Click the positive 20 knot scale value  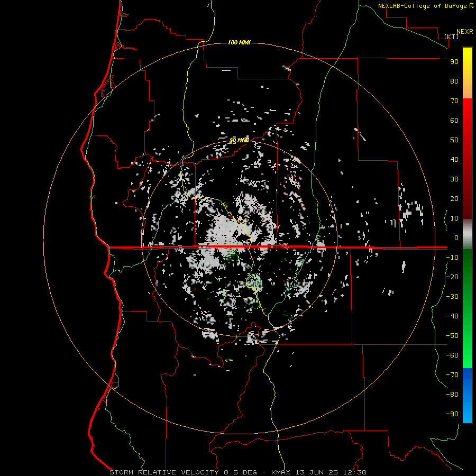coord(454,199)
